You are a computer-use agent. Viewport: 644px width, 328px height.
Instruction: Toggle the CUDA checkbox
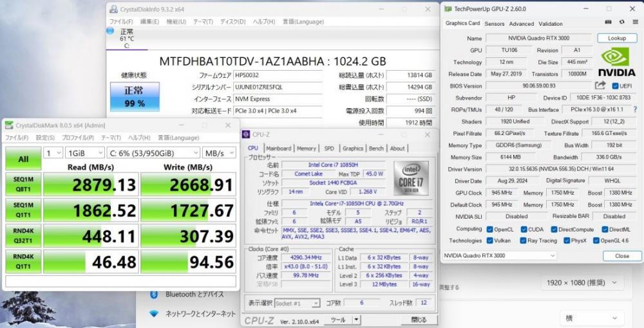coord(524,229)
